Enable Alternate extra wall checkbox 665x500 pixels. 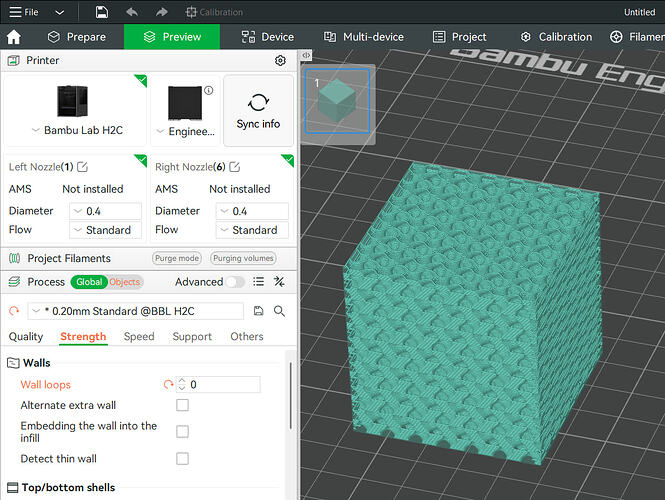coord(182,405)
